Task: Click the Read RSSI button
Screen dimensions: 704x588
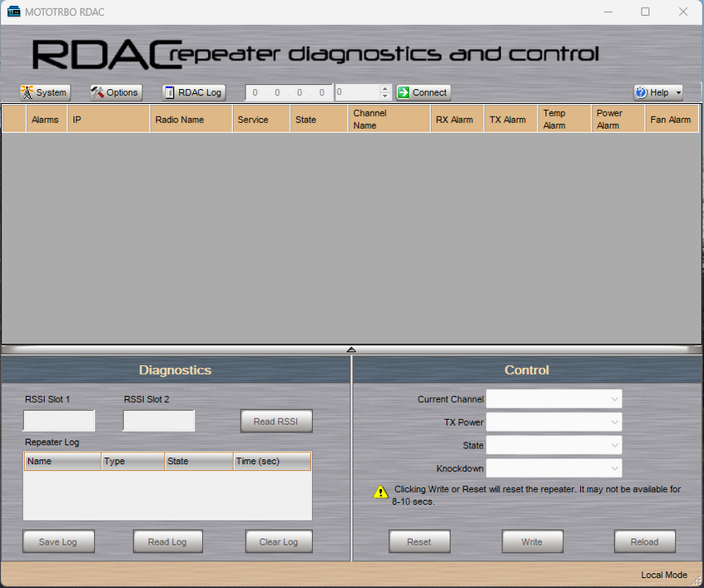Action: pyautogui.click(x=276, y=421)
